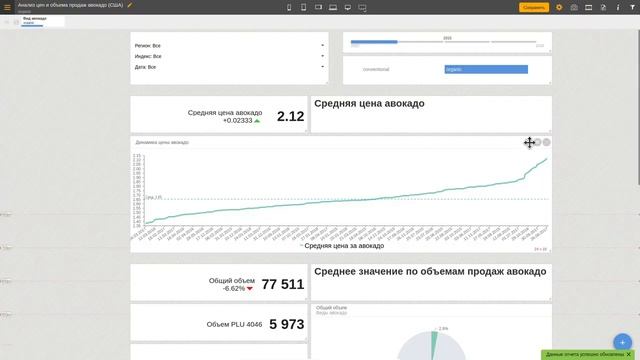Open the filter funnel icon
The height and width of the screenshot is (360, 640).
coord(632,7)
